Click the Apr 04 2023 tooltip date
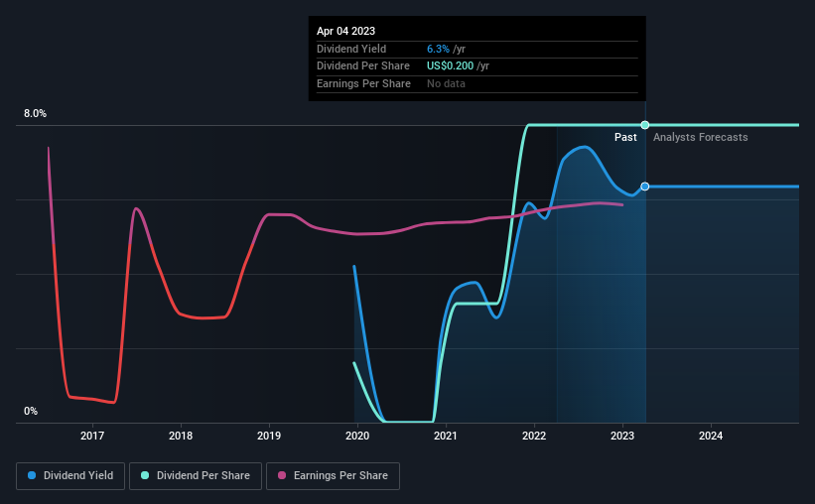815x504 pixels. (x=345, y=31)
